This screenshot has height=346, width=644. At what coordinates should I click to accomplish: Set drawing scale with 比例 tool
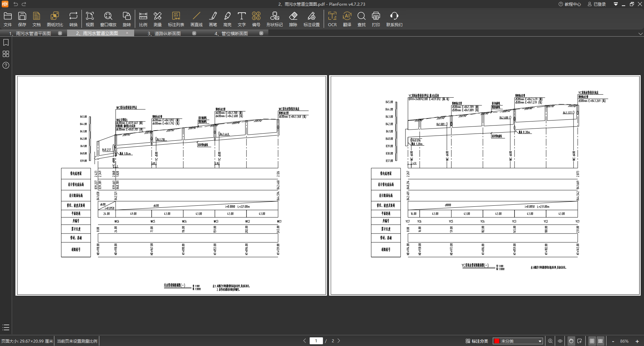[x=143, y=19]
